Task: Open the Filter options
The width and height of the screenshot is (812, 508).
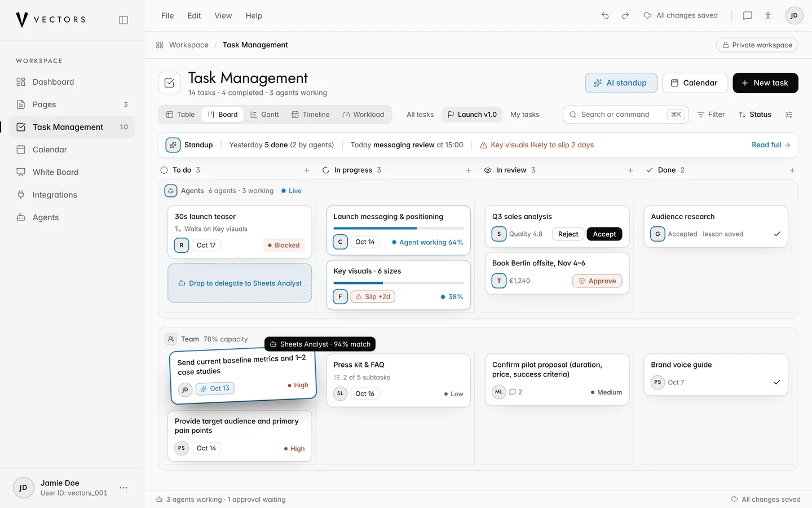Action: tap(711, 115)
